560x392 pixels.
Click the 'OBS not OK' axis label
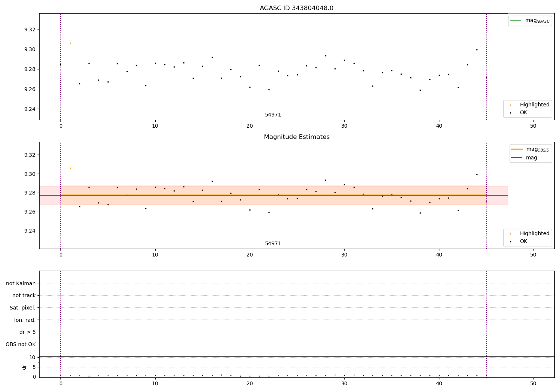pos(21,344)
